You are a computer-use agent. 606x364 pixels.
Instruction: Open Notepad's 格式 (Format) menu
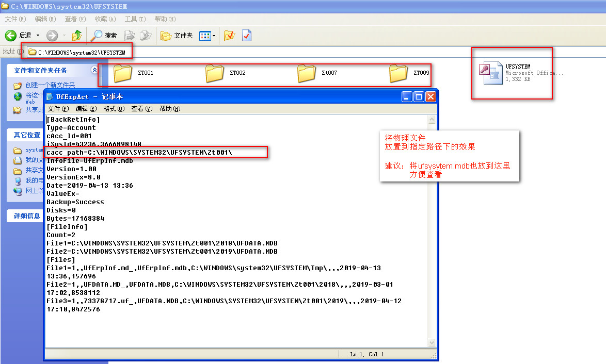[x=114, y=109]
